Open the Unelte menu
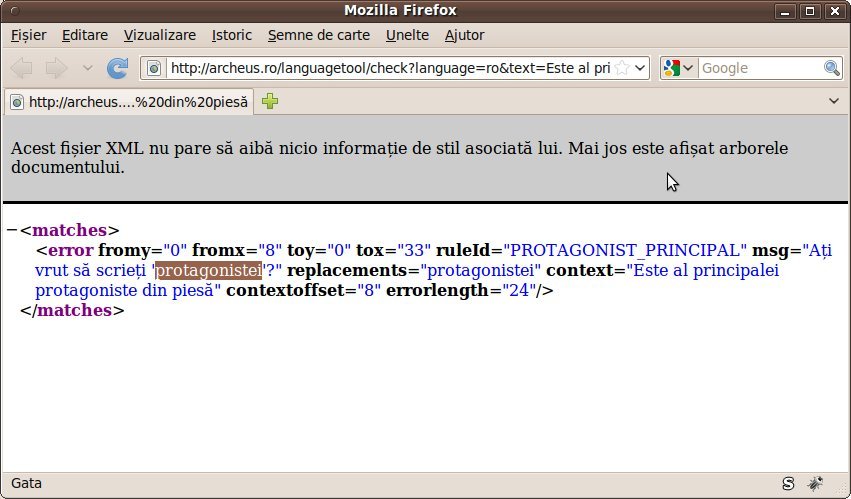Viewport: 851px width, 499px height. pos(407,35)
